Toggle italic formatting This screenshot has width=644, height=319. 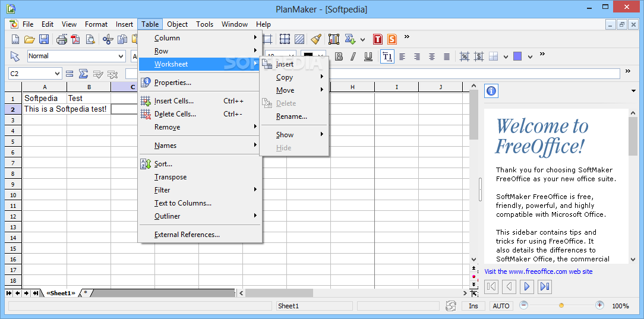pos(353,56)
